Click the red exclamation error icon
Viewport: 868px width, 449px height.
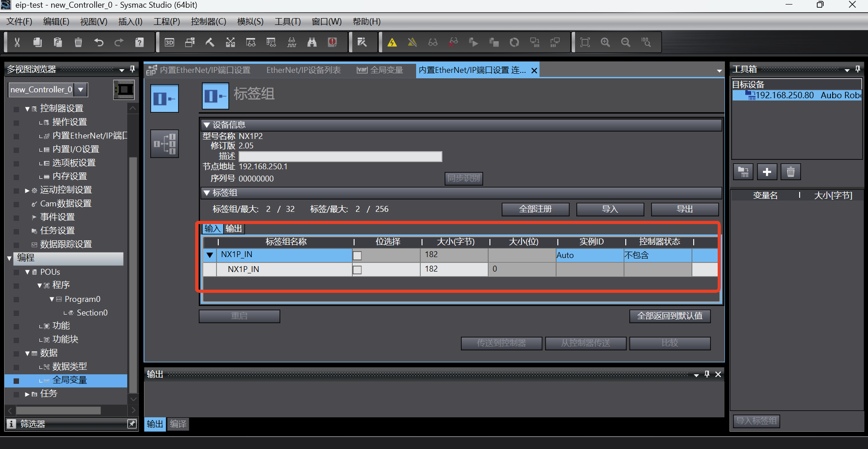[332, 43]
